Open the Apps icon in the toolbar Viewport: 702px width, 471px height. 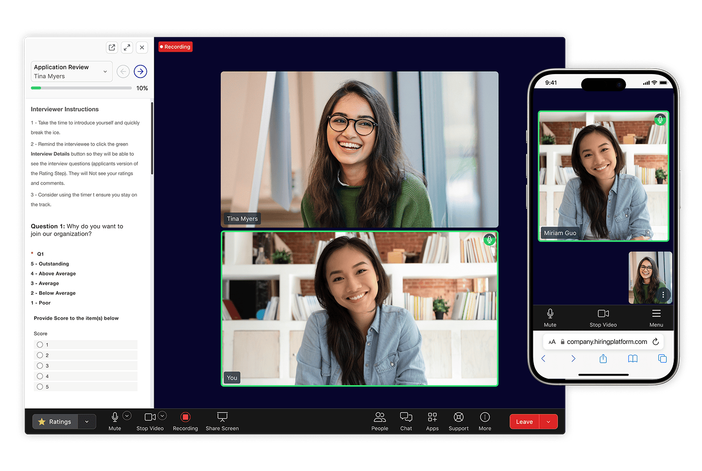click(432, 418)
